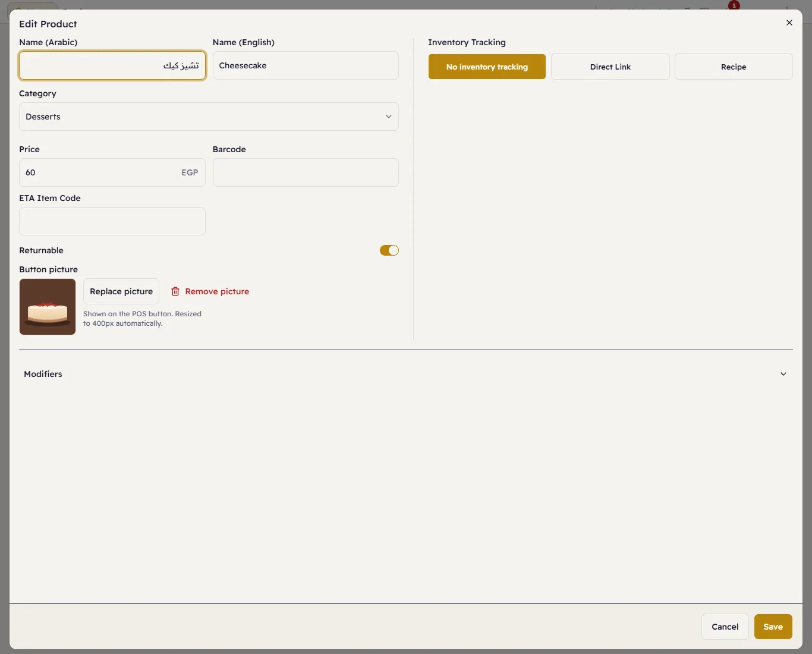Edit the Name (English) field Cheesecake
The image size is (812, 654).
coord(306,65)
